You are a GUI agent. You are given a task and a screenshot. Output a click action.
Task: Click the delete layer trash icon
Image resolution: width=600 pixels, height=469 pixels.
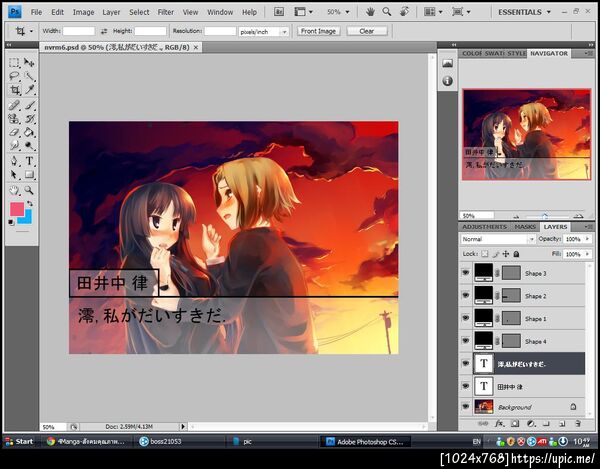[x=578, y=423]
